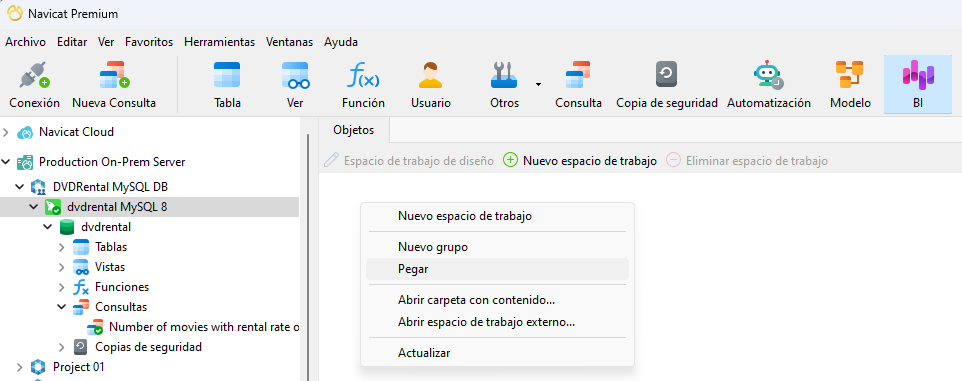Select 'Number of movies with rental rate' query

204,327
